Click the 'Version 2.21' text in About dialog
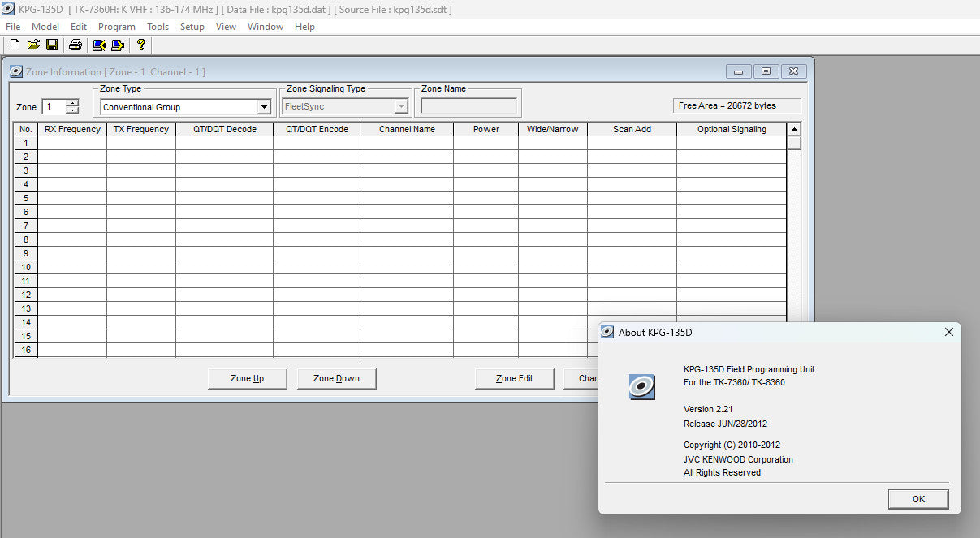 pyautogui.click(x=708, y=409)
